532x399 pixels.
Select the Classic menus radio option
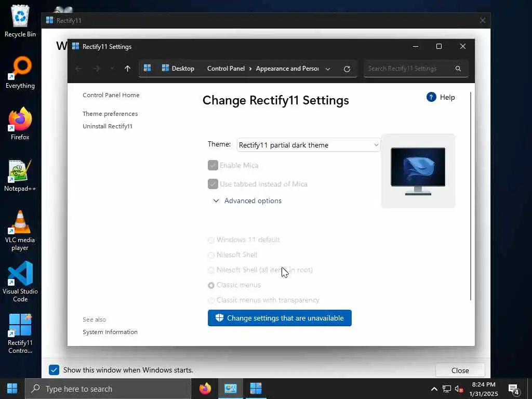click(x=211, y=285)
